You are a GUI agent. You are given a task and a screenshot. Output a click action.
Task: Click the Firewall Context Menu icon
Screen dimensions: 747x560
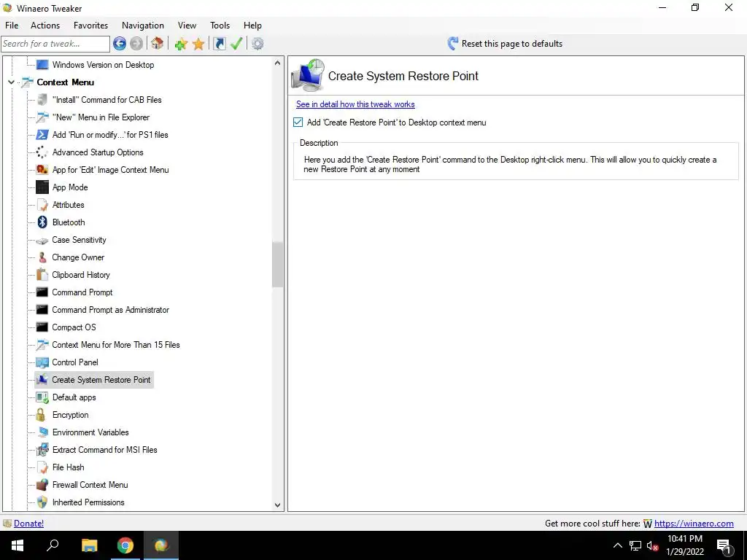pyautogui.click(x=42, y=485)
